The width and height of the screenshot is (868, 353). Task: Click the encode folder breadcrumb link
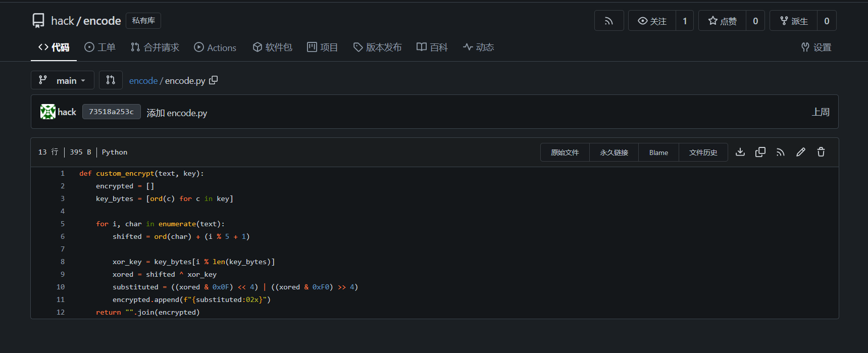click(x=143, y=81)
